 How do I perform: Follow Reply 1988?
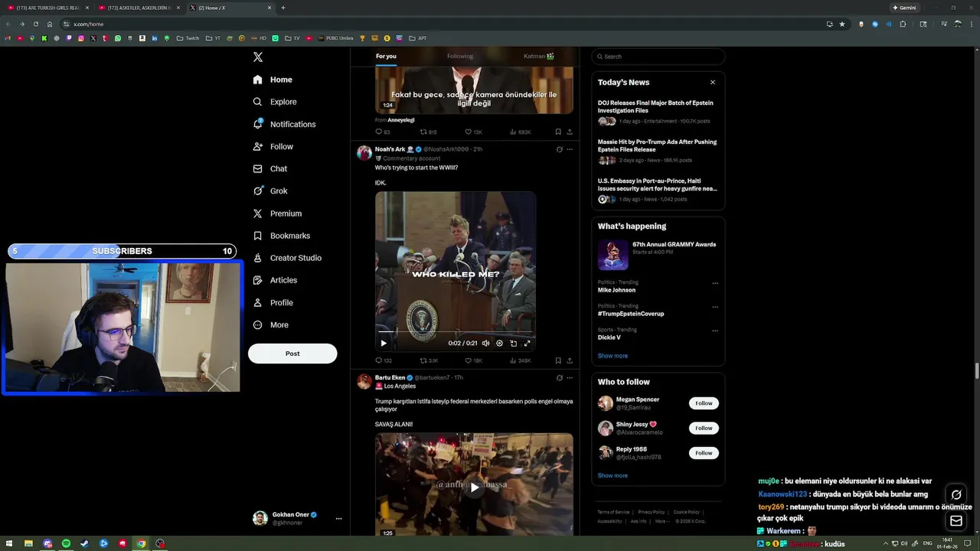[x=704, y=453]
